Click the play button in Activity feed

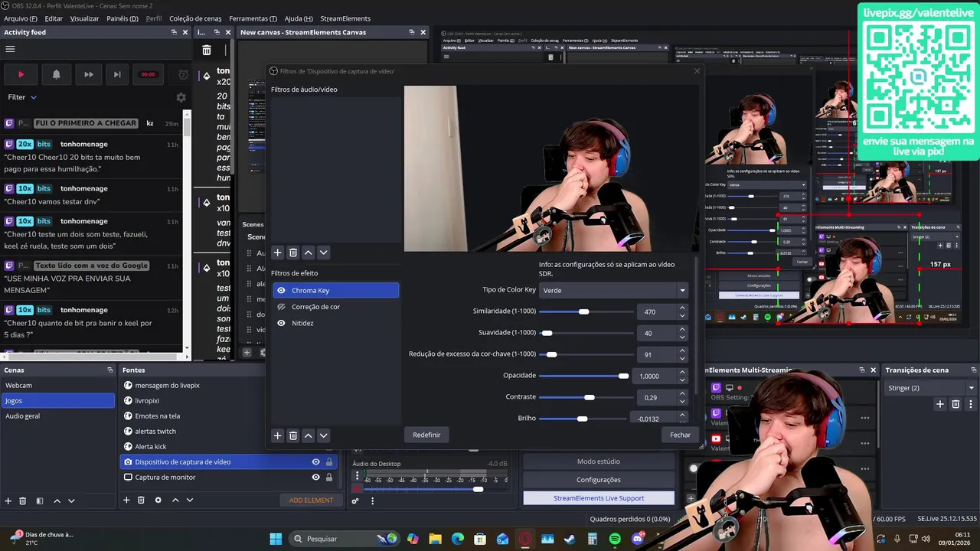(21, 74)
